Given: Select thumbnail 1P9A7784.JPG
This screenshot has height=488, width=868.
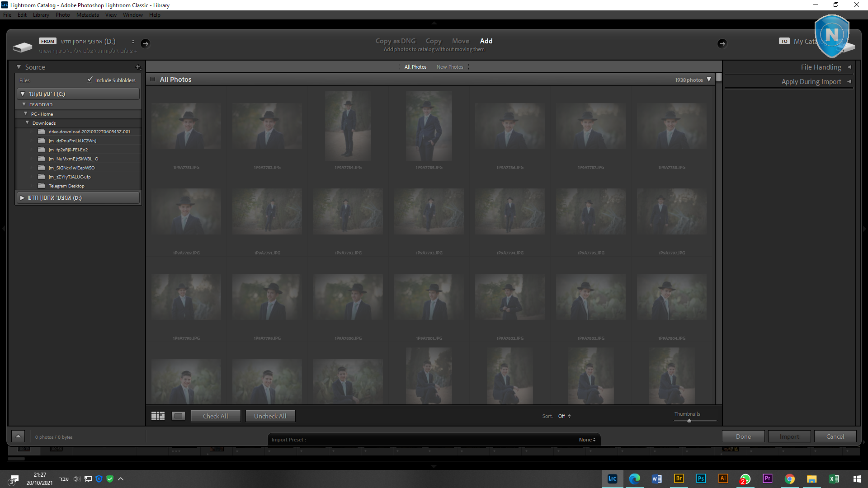Looking at the screenshot, I should (348, 127).
